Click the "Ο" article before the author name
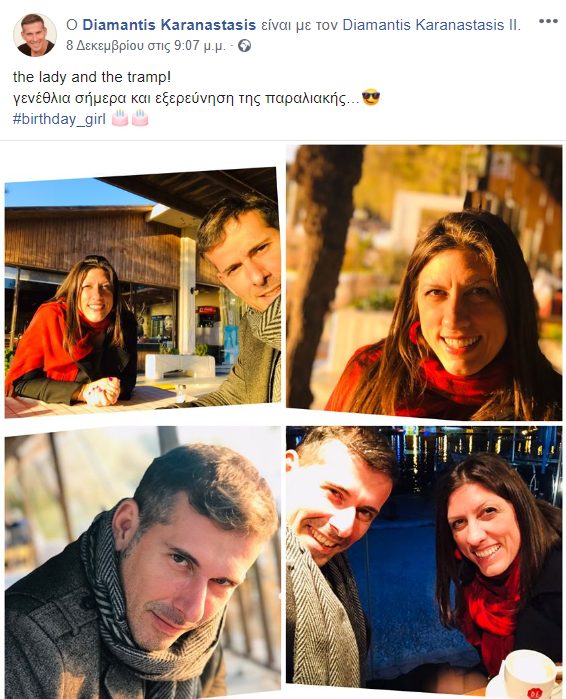566x699 pixels. [72, 25]
